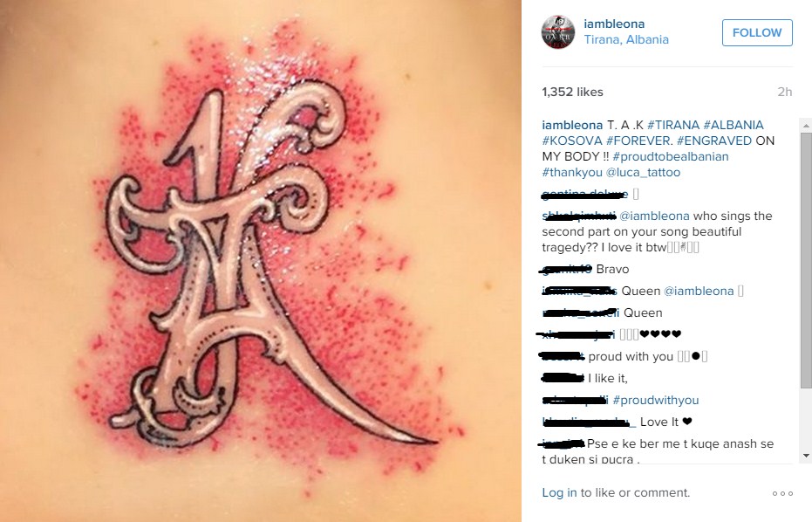Click the comments scrollbar thumb

click(x=806, y=260)
